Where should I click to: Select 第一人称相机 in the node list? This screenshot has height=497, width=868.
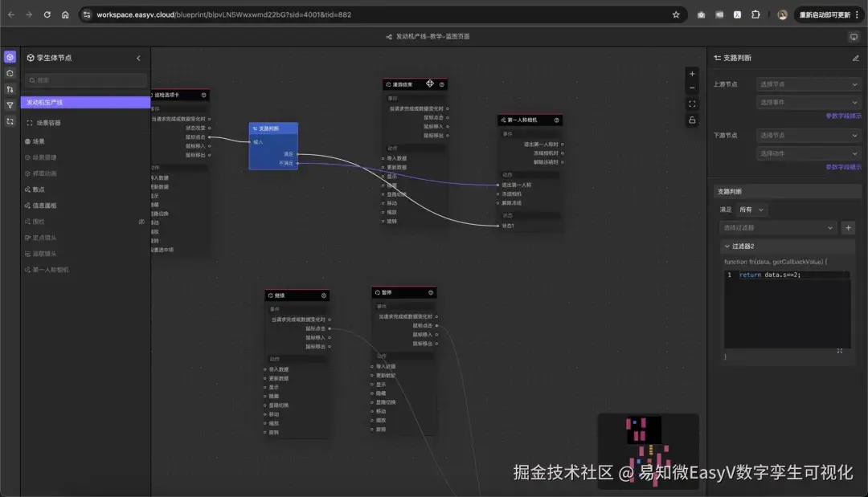click(x=51, y=270)
